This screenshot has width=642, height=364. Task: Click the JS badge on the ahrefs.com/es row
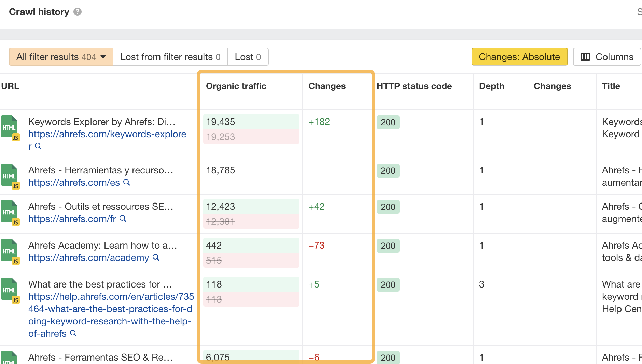click(15, 186)
